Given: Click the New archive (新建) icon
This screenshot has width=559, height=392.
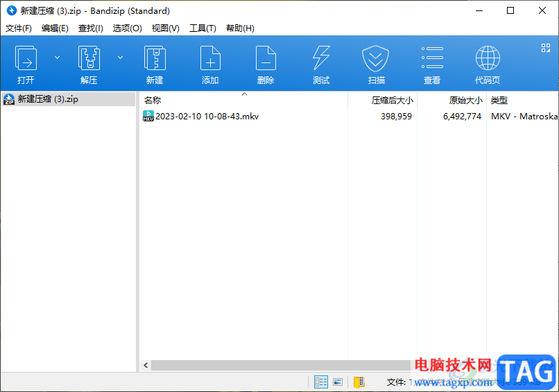Looking at the screenshot, I should (x=155, y=58).
